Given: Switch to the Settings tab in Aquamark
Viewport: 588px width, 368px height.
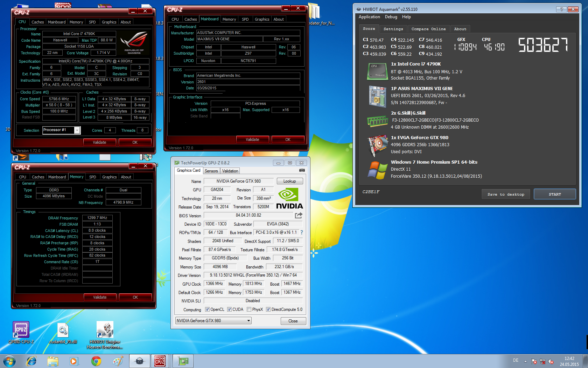Looking at the screenshot, I should click(x=393, y=29).
